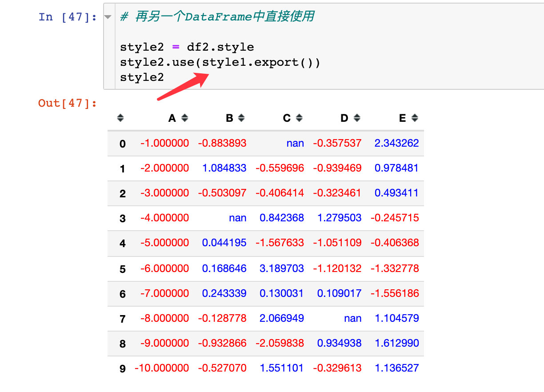The image size is (544, 392).
Task: Select the In [47] prompt label
Action: (68, 17)
